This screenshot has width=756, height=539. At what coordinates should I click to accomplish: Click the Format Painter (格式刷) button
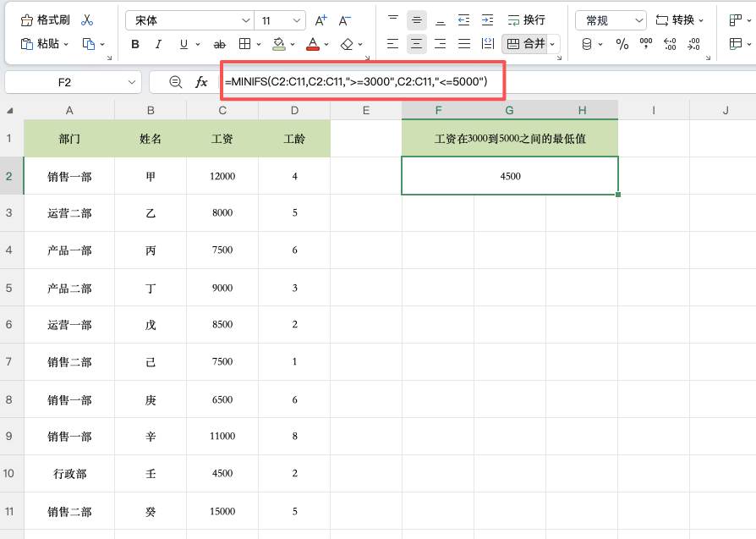[46, 19]
